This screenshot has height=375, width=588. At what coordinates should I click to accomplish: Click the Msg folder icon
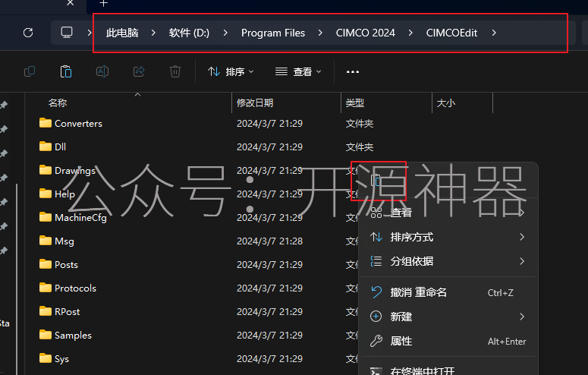click(46, 240)
